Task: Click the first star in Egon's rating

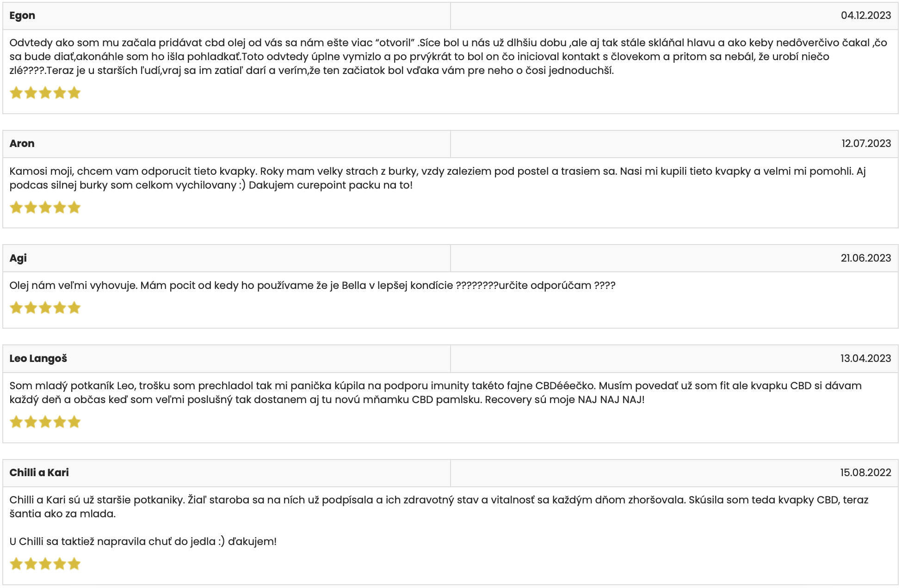Action: pos(16,93)
